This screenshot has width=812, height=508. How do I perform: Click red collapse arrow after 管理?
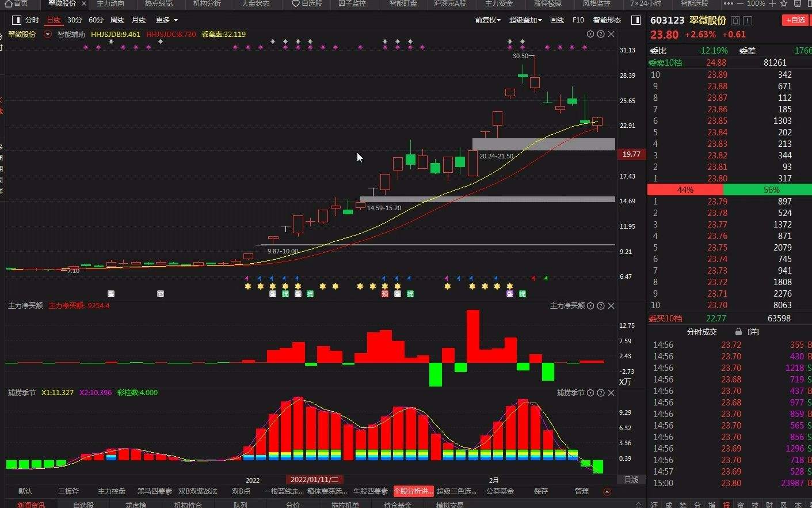(607, 491)
